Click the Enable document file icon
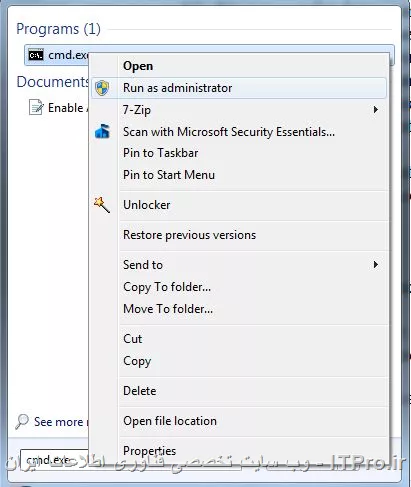The image size is (411, 487). click(x=36, y=107)
